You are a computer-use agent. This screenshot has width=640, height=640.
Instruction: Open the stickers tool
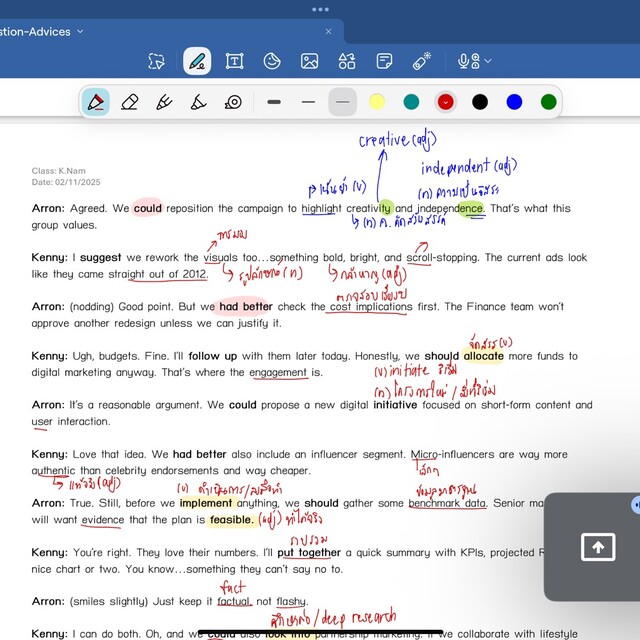[271, 61]
